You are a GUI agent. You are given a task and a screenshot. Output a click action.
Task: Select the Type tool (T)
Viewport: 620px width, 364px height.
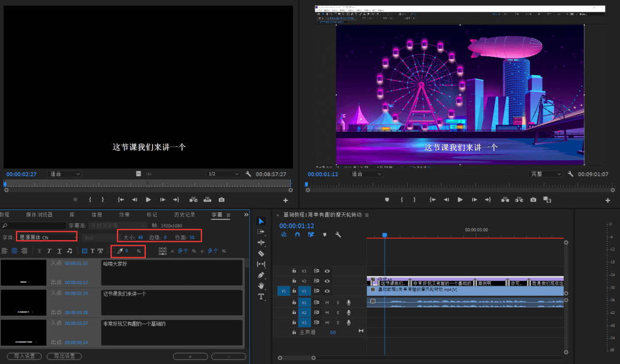(261, 296)
